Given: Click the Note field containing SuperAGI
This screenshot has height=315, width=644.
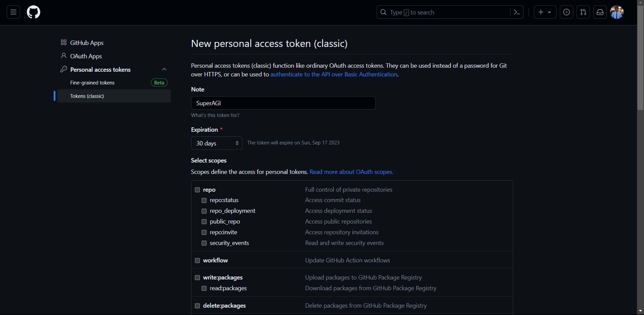Looking at the screenshot, I should click(x=283, y=103).
